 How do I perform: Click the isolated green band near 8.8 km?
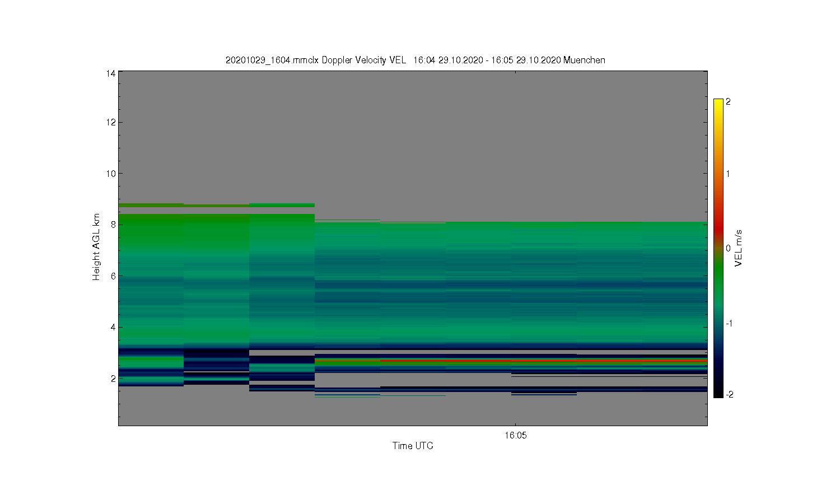tap(216, 206)
